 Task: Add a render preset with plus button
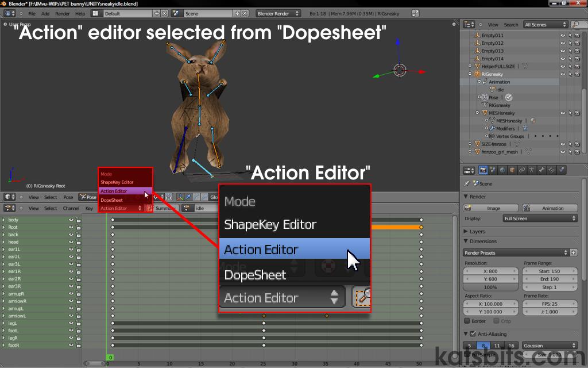click(574, 253)
